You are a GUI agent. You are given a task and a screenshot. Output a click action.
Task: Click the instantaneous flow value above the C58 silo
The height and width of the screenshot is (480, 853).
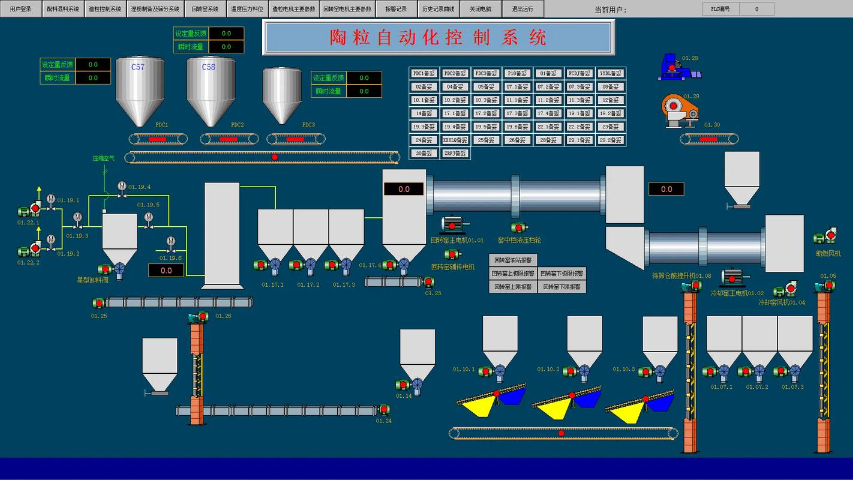coord(226,47)
